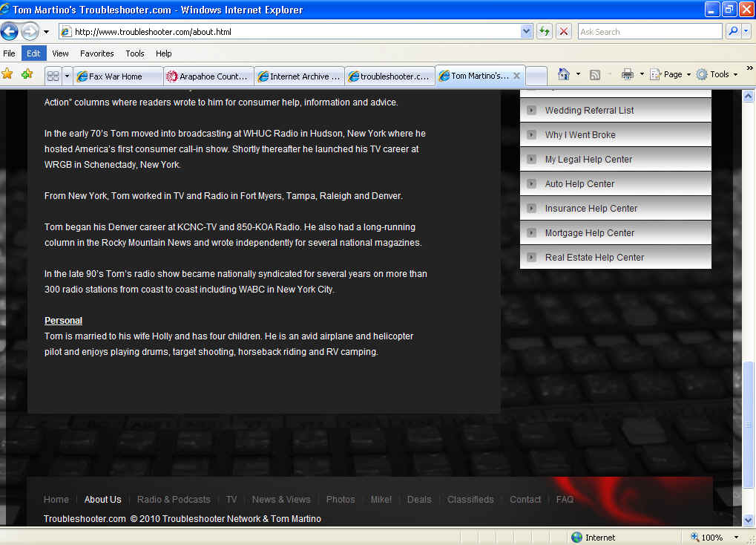Stop loading with the red X icon

[563, 32]
